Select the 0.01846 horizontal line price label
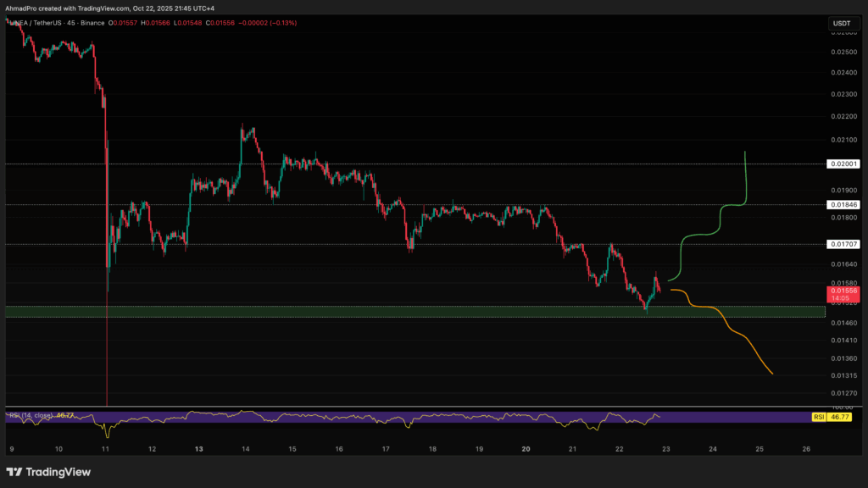Viewport: 868px width, 488px height. (x=843, y=205)
